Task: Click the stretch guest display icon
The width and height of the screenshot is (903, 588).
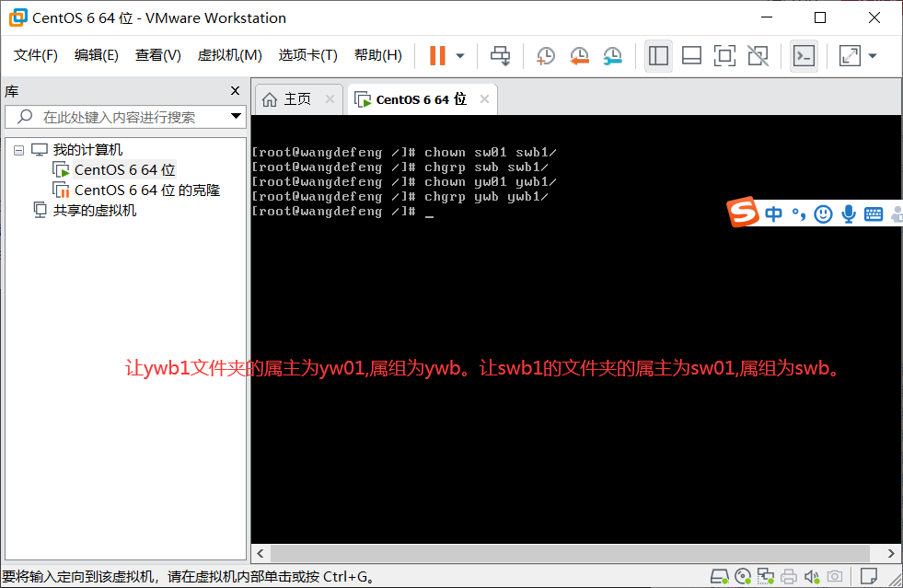Action: tap(850, 56)
